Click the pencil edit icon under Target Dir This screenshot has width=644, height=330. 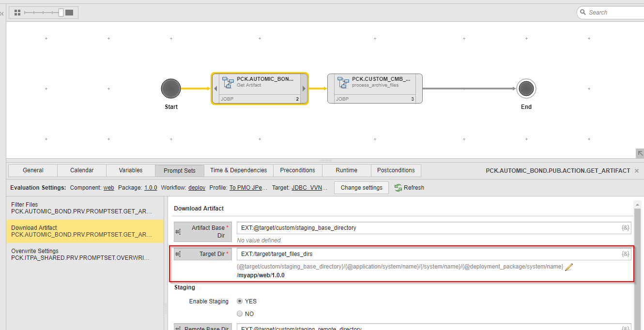tap(568, 267)
